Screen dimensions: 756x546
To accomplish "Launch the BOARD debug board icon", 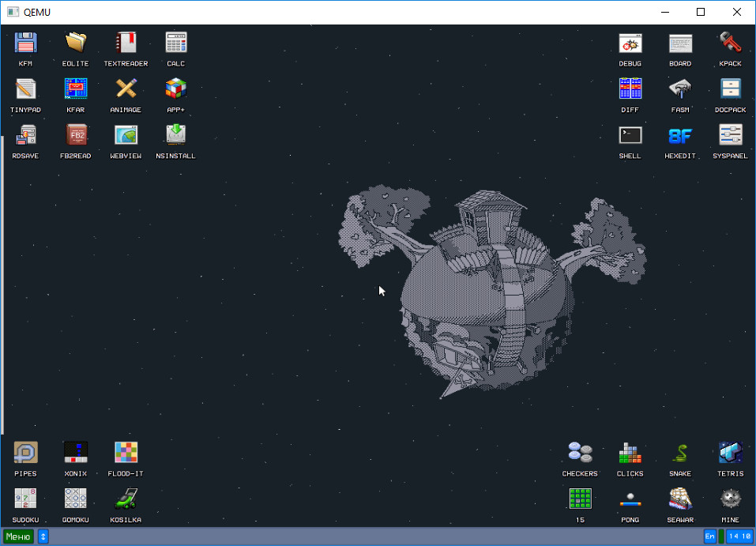I will coord(680,43).
